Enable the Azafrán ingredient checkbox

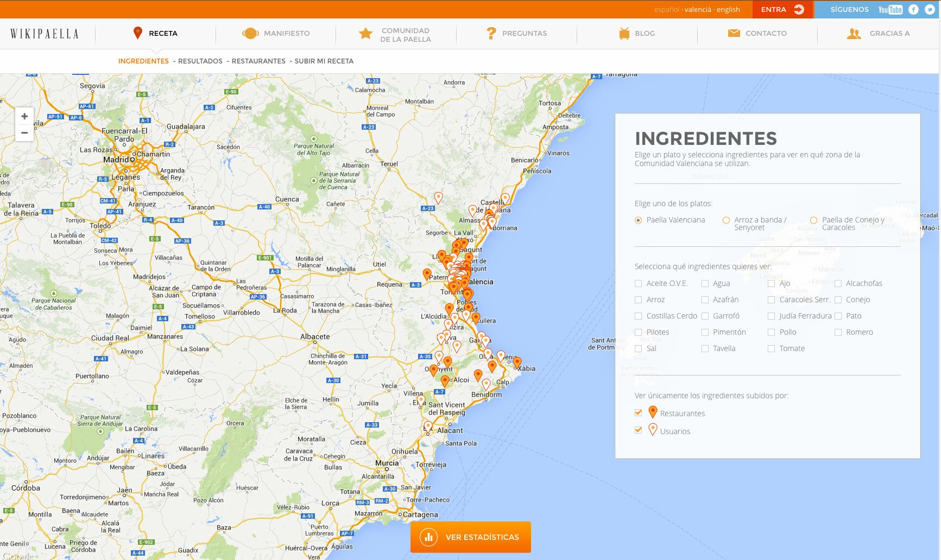(705, 300)
